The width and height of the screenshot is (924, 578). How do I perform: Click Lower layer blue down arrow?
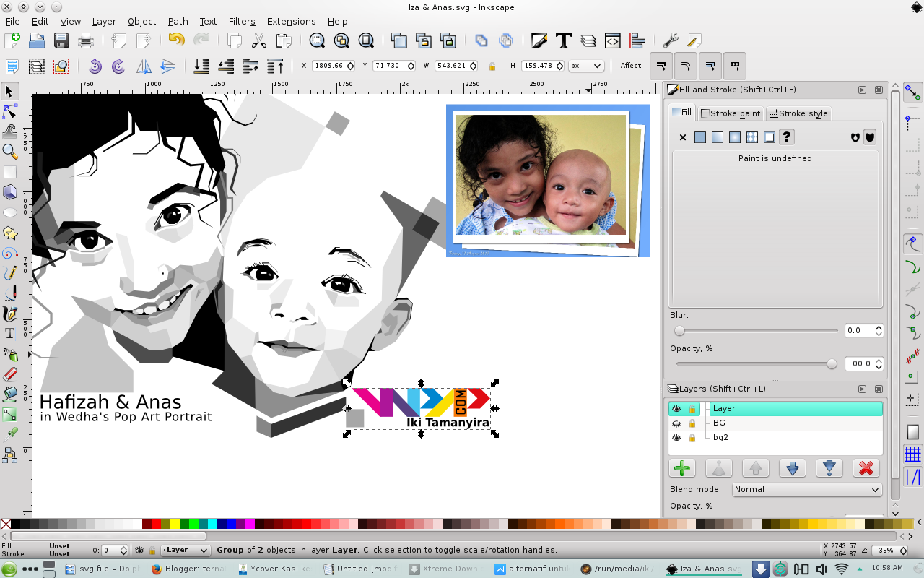[792, 468]
